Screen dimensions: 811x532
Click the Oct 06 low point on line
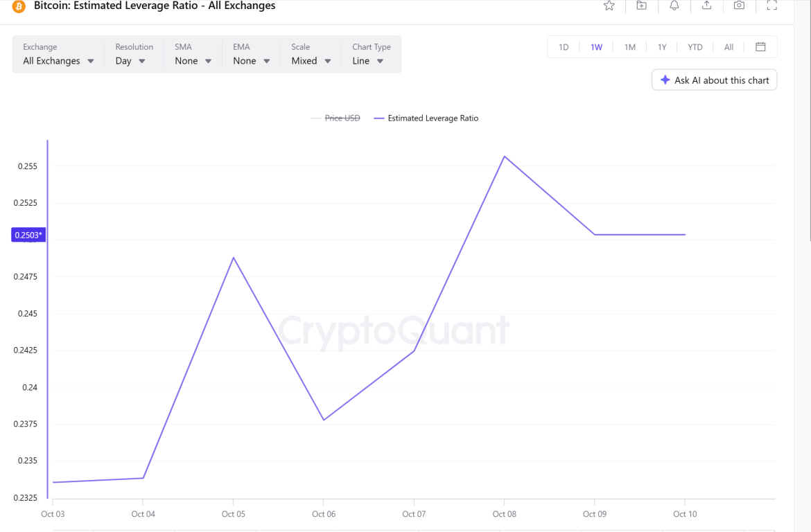pos(324,420)
